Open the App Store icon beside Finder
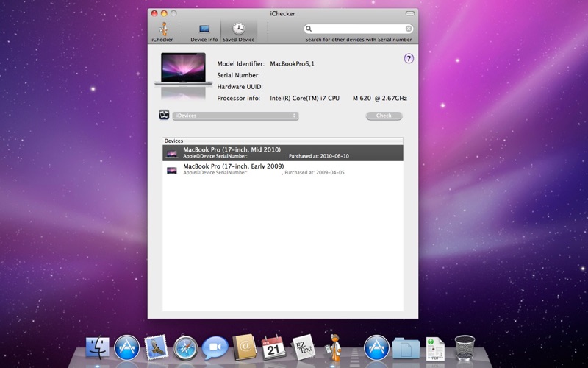Screen dimensions: 588x368 [x=126, y=347]
